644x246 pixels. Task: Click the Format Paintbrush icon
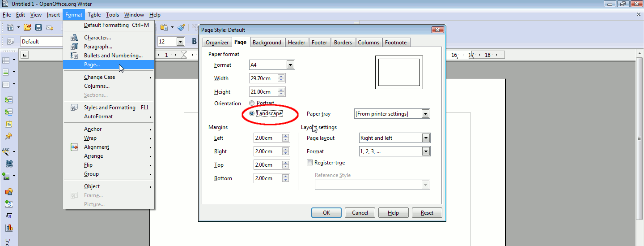(181, 27)
